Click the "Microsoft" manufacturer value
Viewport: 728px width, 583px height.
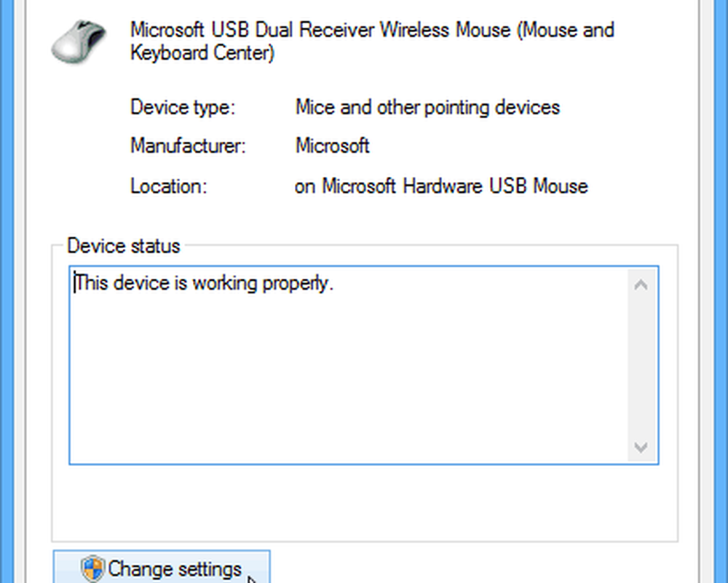(333, 146)
